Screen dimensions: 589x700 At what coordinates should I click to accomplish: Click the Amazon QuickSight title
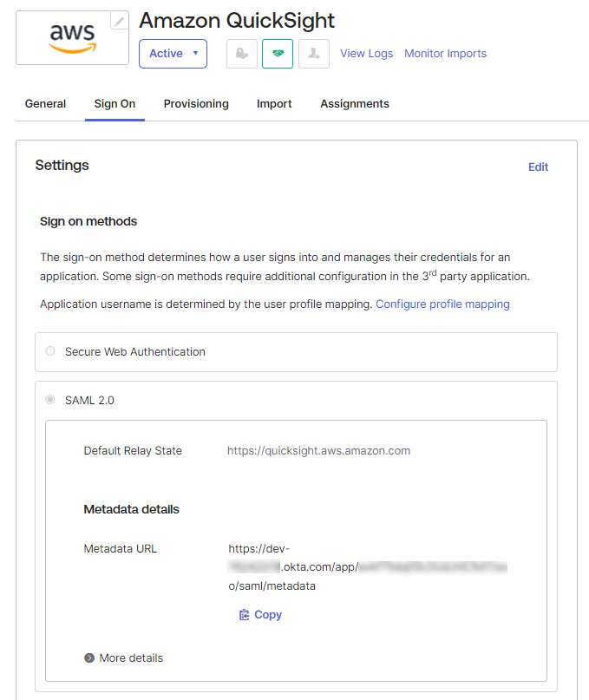click(237, 21)
